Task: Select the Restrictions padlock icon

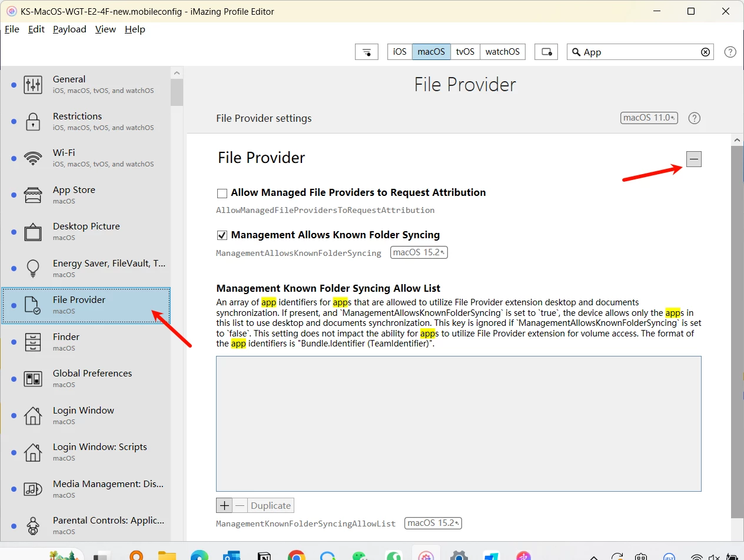Action: pos(33,122)
